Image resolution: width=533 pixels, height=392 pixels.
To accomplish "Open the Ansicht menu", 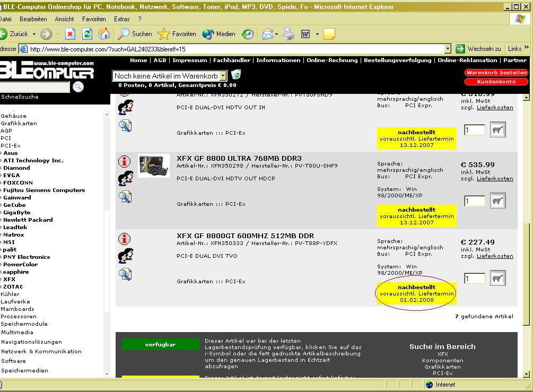I will tap(64, 19).
